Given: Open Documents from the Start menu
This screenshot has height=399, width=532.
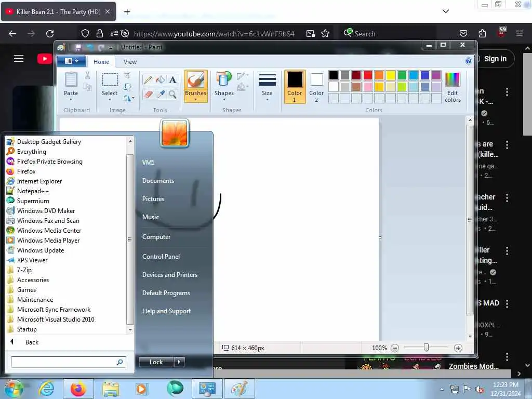Looking at the screenshot, I should (x=158, y=181).
